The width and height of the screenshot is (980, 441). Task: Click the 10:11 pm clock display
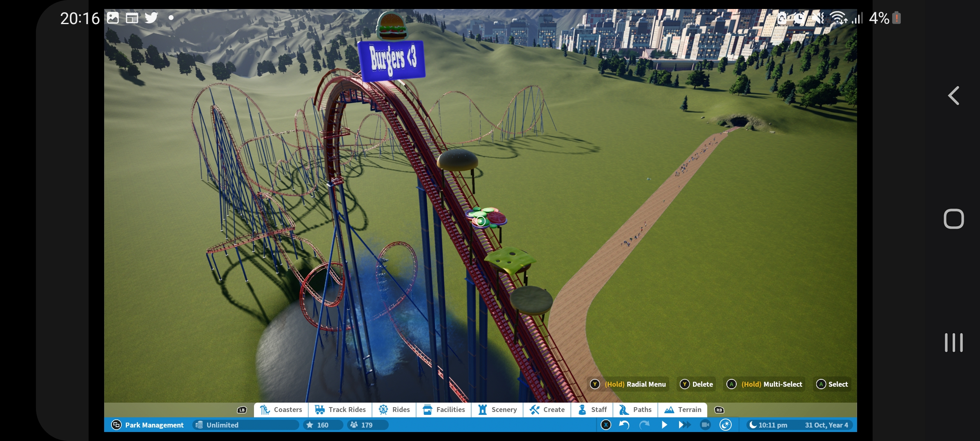pos(768,425)
